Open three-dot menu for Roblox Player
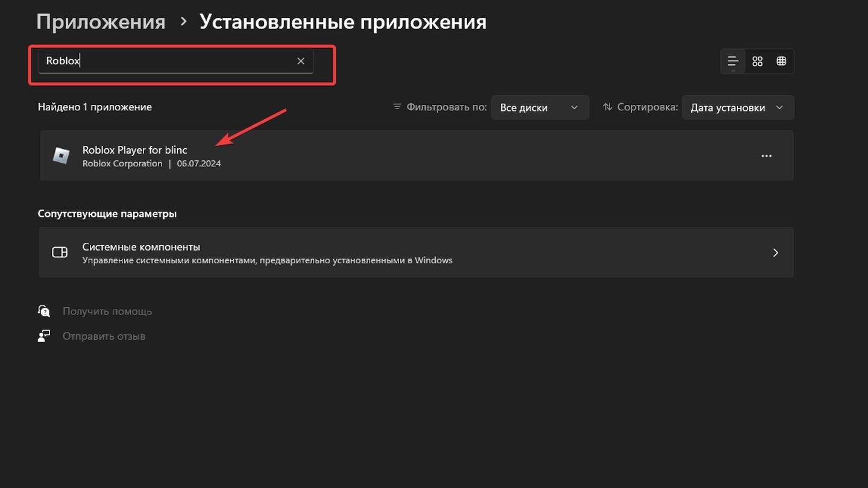The width and height of the screenshot is (868, 488). [x=766, y=155]
